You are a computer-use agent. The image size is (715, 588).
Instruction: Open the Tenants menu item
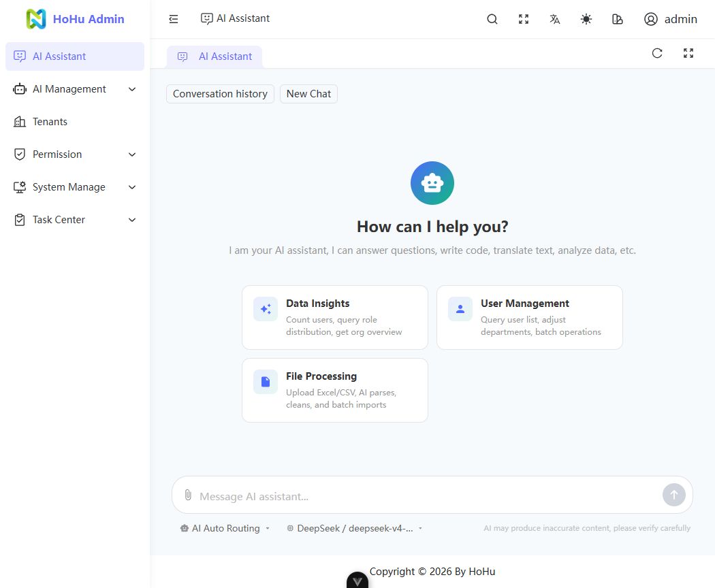coord(75,122)
